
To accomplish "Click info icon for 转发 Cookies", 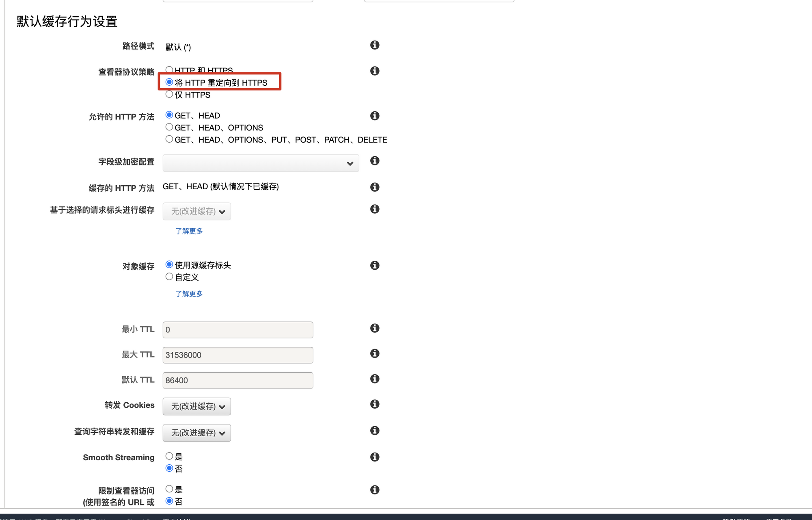I will pos(375,404).
